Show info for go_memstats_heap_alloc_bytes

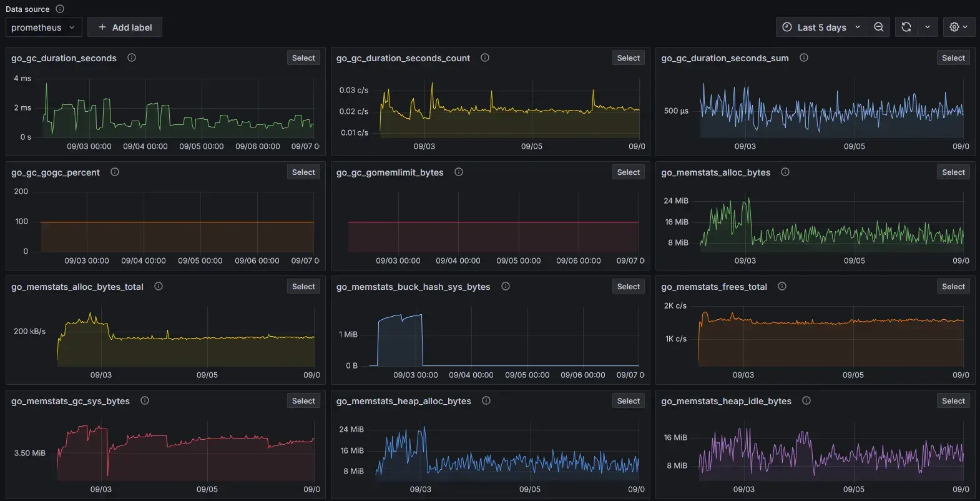pyautogui.click(x=486, y=400)
